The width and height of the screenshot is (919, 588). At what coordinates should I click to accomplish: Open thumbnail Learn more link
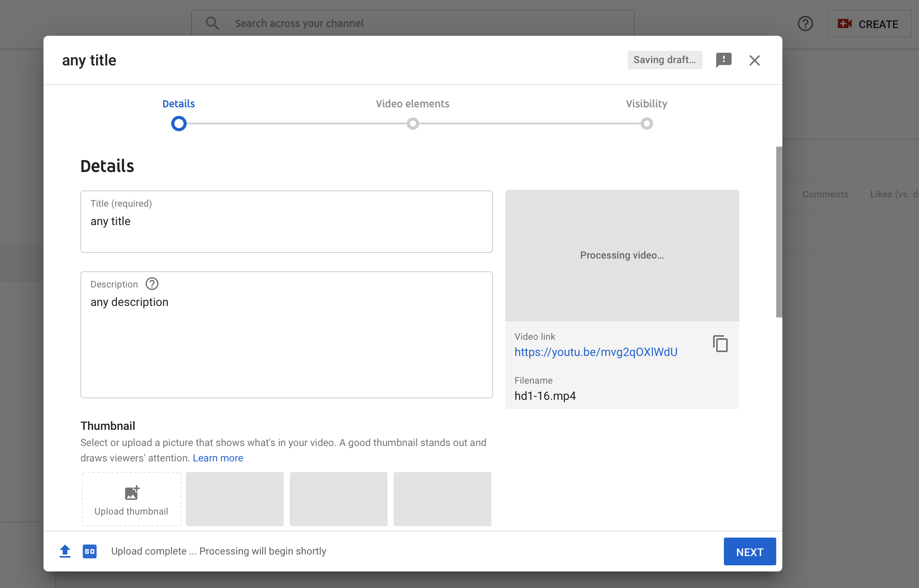pos(218,458)
